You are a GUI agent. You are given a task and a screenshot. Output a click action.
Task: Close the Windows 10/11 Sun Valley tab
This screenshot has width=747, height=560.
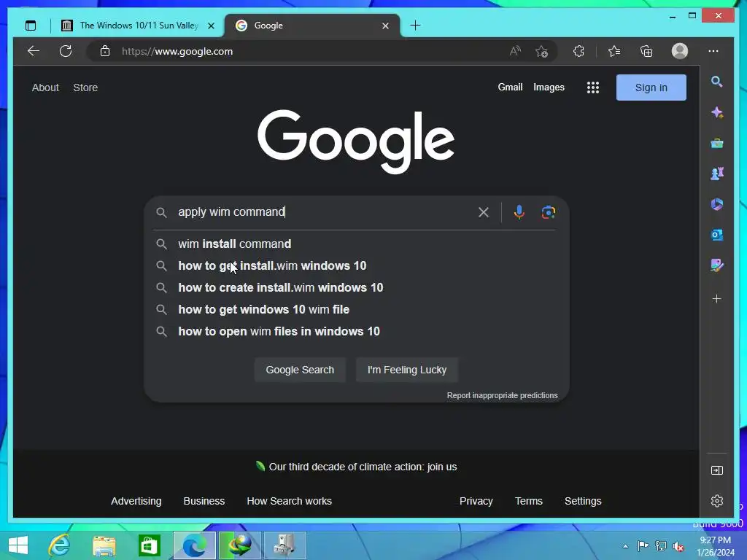[x=211, y=26]
